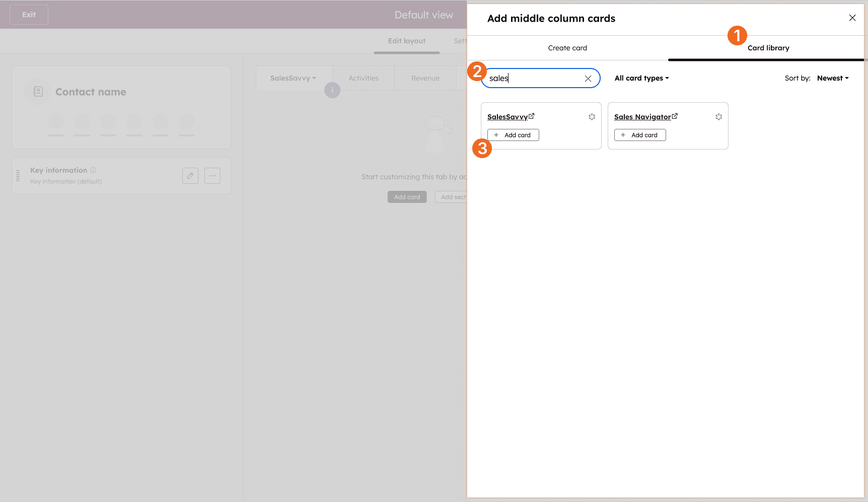This screenshot has width=868, height=502.
Task: Close the Add middle column cards panel
Action: click(852, 18)
